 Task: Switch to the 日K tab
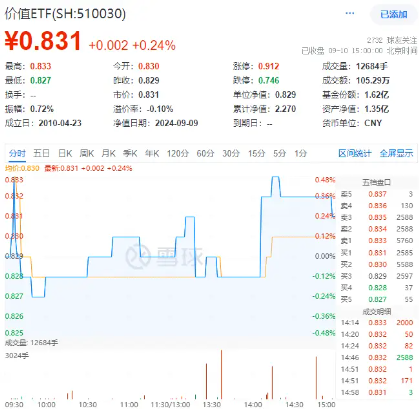tap(65, 153)
